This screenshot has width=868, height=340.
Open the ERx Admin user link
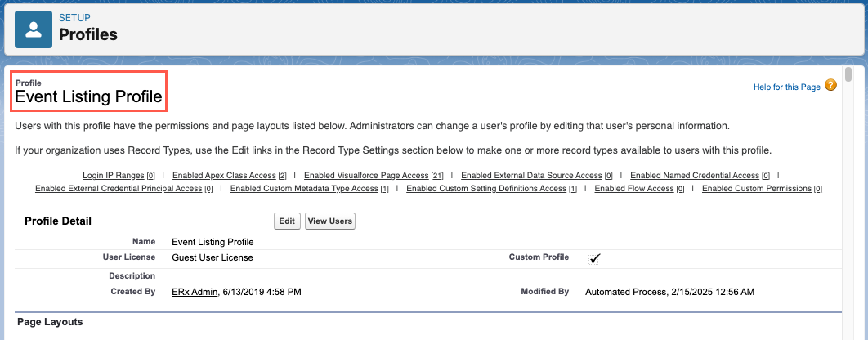coord(195,292)
